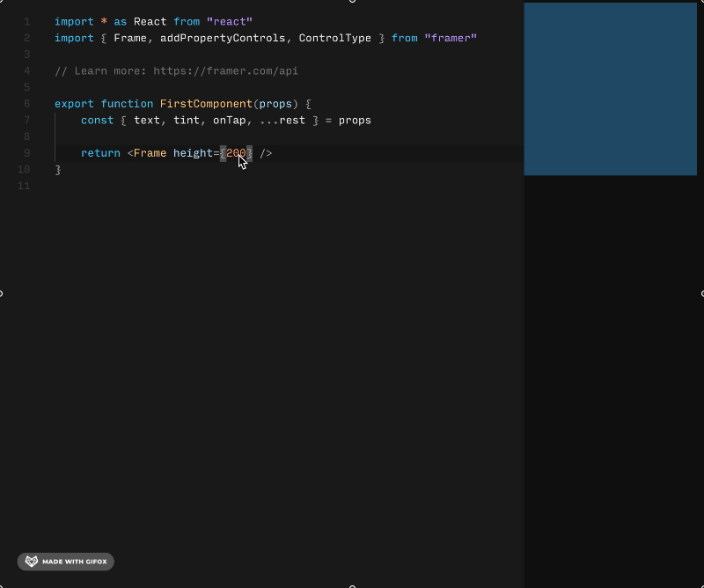Open the https://framer.com/api comment link
704x588 pixels.
click(226, 71)
